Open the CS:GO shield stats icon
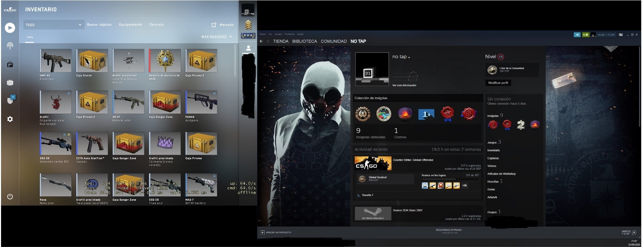The width and height of the screenshot is (644, 247). (10, 100)
